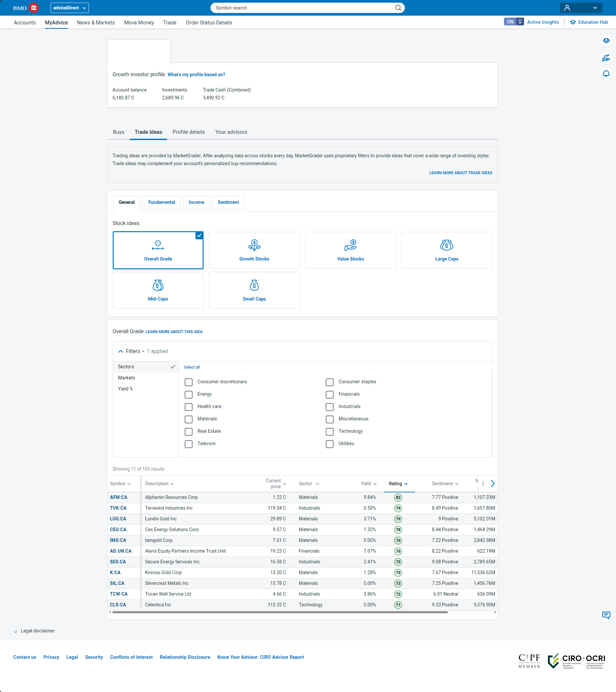Check the Technology sector checkbox
The image size is (616, 692).
[330, 432]
